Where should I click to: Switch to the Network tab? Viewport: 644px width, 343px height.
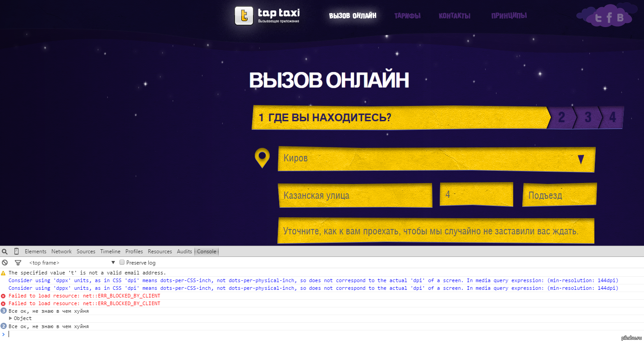pos(61,252)
